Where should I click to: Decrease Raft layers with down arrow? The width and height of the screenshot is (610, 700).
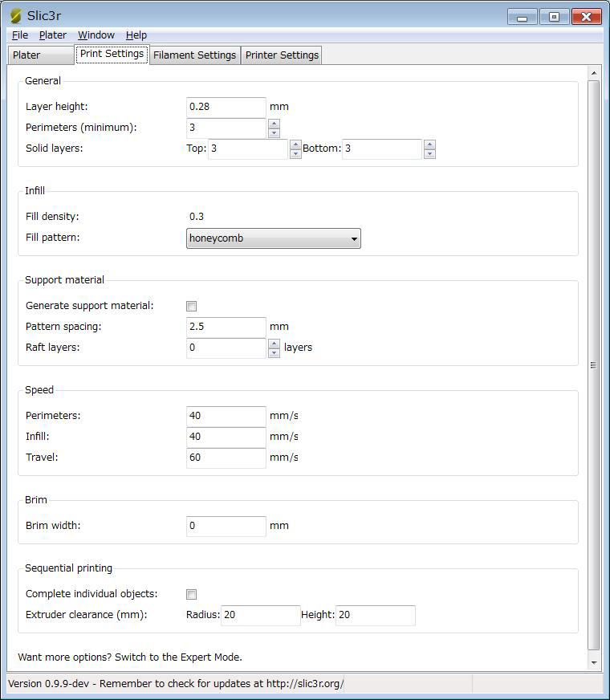point(274,352)
